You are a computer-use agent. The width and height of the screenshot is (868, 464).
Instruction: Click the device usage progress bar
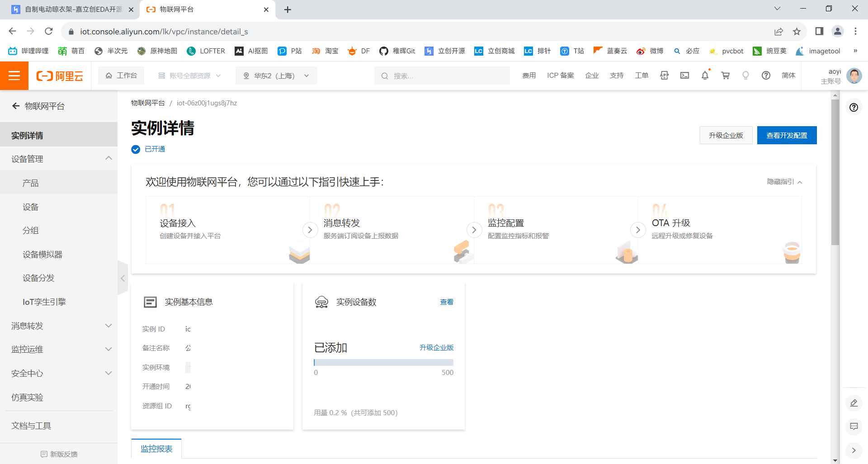pos(383,362)
